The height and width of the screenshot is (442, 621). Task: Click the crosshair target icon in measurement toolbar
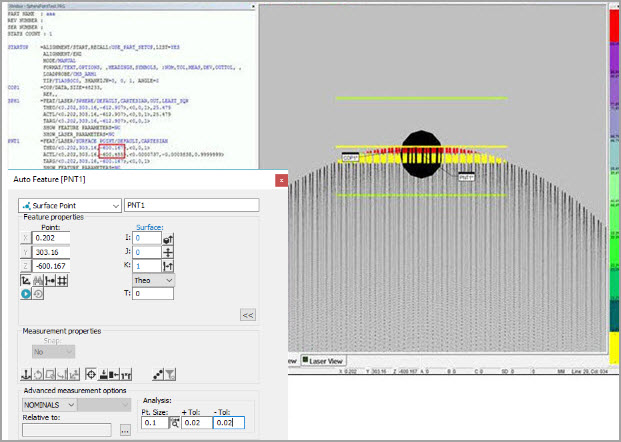(x=90, y=374)
